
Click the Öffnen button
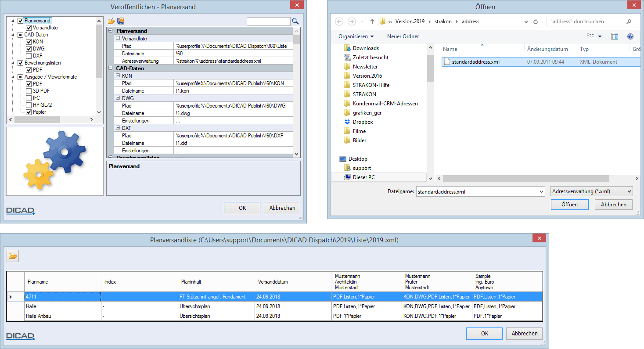point(569,205)
